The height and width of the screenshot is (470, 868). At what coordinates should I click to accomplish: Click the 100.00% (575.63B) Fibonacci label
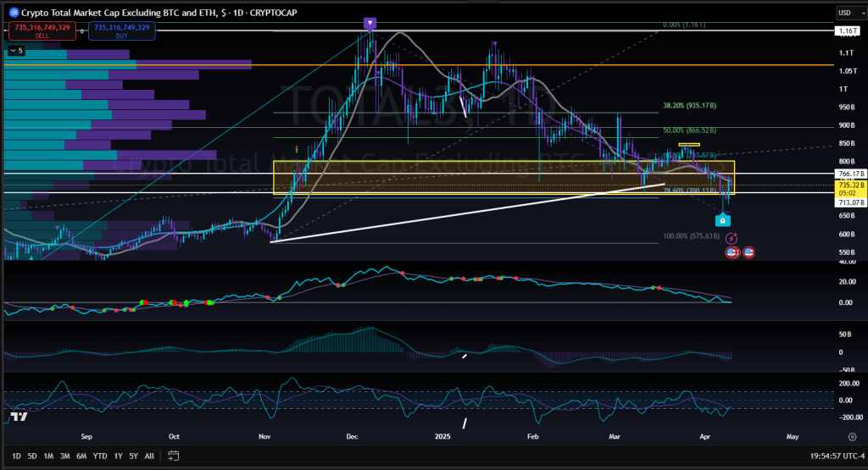coord(691,236)
